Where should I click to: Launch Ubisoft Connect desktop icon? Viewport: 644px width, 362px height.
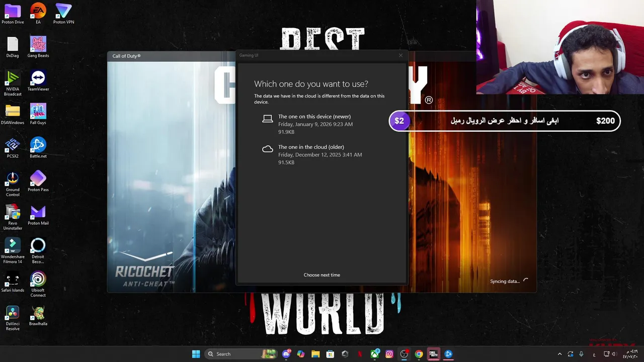point(38,285)
